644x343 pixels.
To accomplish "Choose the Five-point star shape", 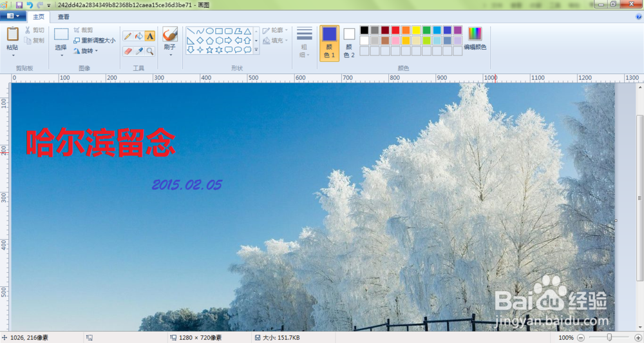I will (209, 50).
